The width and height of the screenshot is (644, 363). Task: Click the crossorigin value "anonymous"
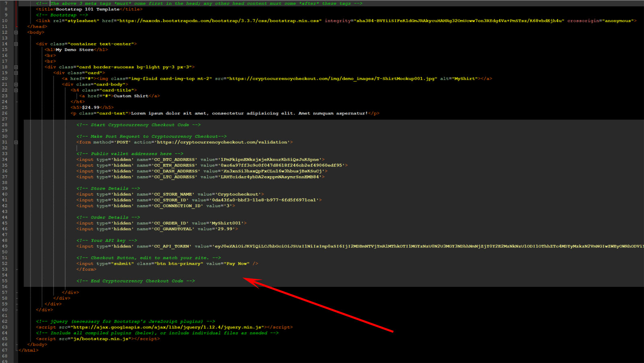(618, 21)
